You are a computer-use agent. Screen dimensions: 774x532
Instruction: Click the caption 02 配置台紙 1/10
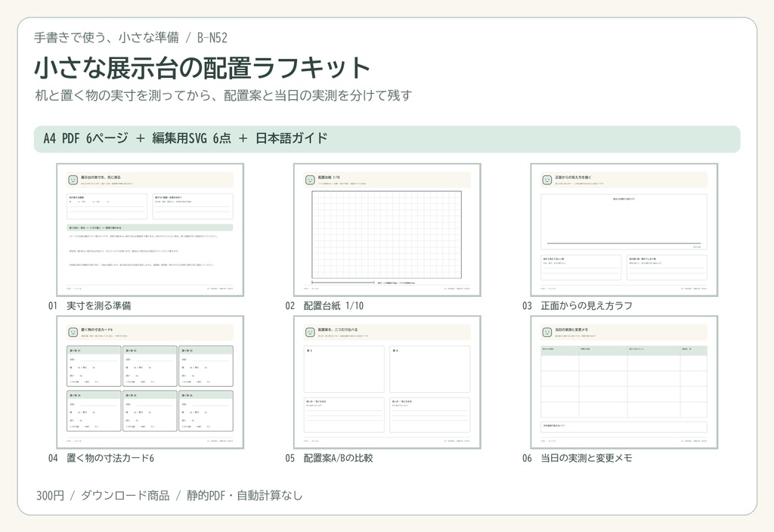point(324,305)
